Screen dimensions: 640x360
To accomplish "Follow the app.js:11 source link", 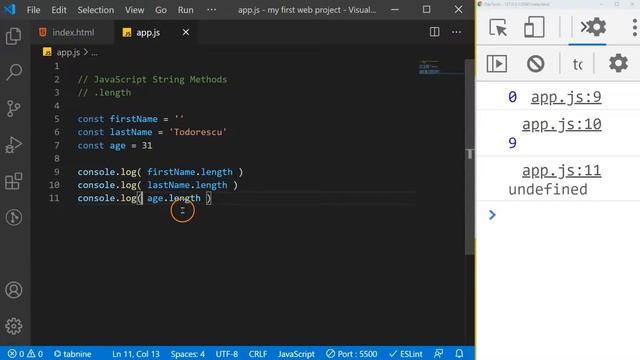I will (x=561, y=171).
